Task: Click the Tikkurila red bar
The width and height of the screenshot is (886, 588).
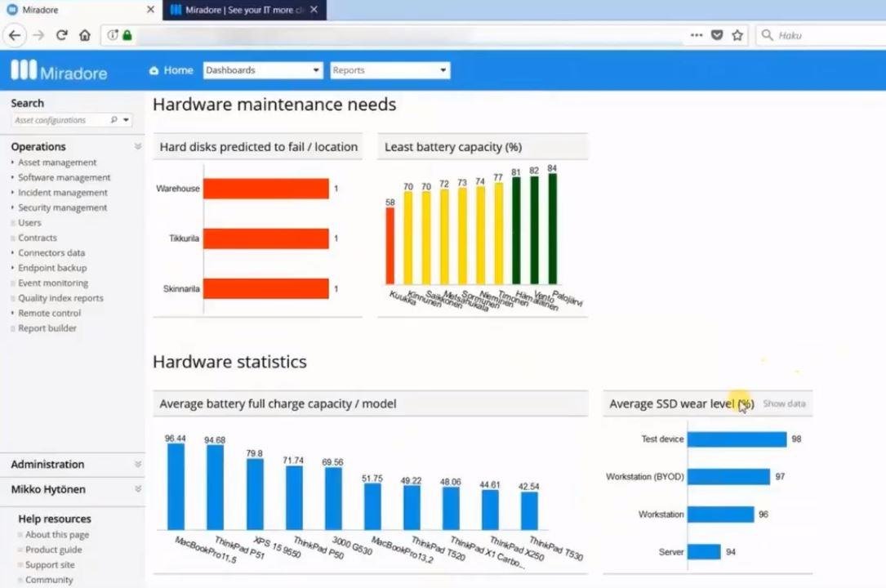Action: 266,238
